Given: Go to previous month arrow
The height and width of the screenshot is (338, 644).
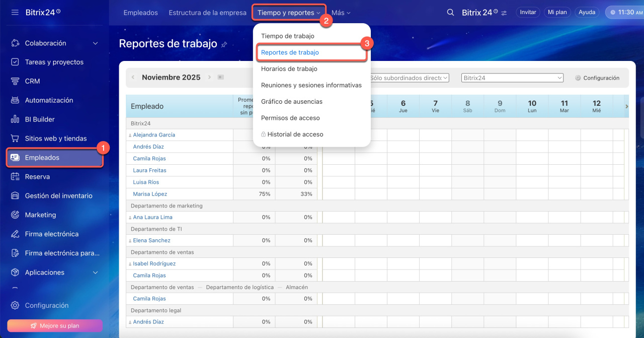Looking at the screenshot, I should [x=133, y=77].
